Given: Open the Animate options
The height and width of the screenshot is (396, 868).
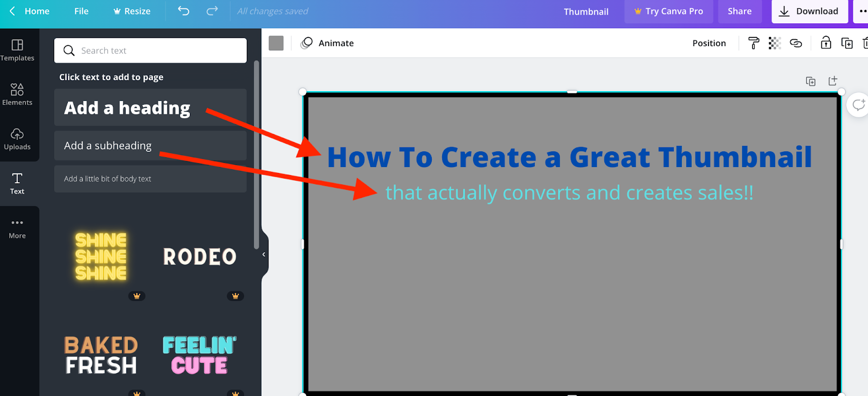Looking at the screenshot, I should pyautogui.click(x=328, y=43).
